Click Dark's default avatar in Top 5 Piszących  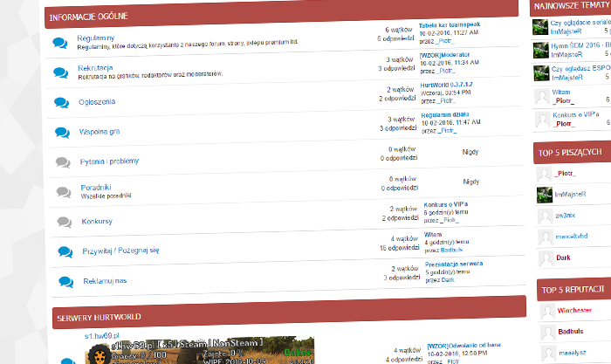click(546, 258)
